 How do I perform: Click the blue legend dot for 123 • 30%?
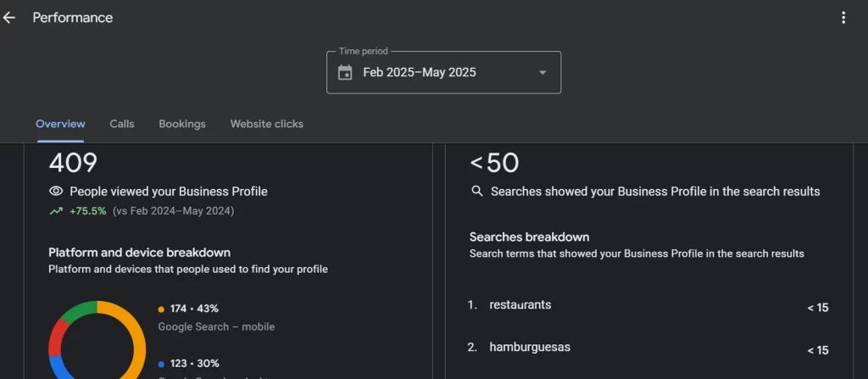coord(161,364)
